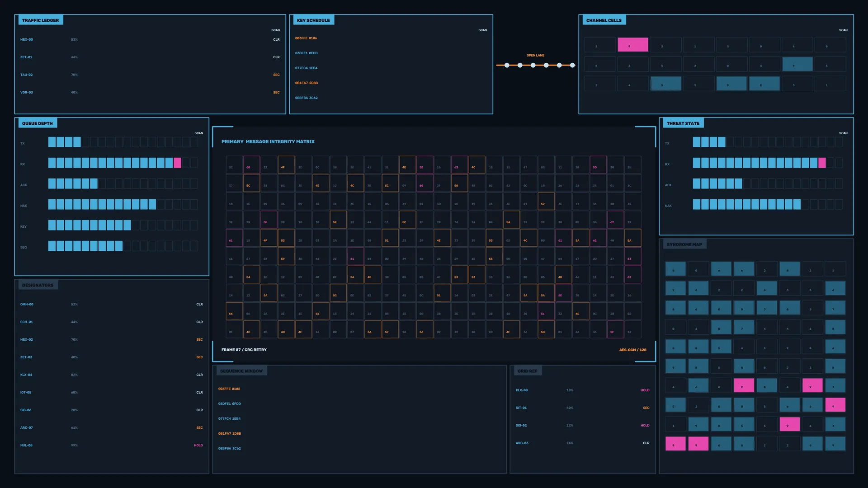Select the SYNDROME MAP panel header

coord(684,244)
